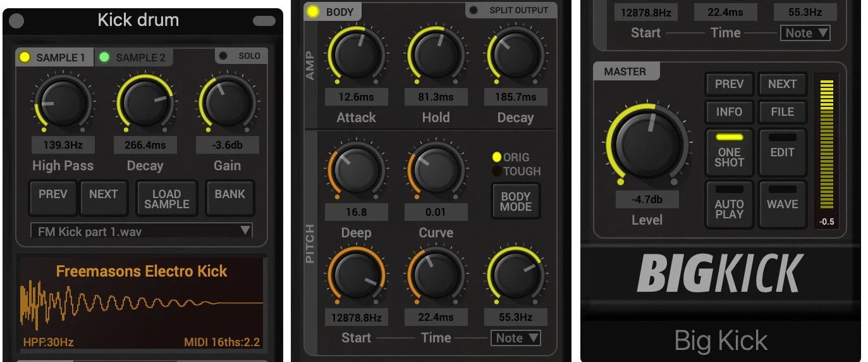Click the 185.7ms Decay value
This screenshot has width=868, height=362.
point(516,97)
